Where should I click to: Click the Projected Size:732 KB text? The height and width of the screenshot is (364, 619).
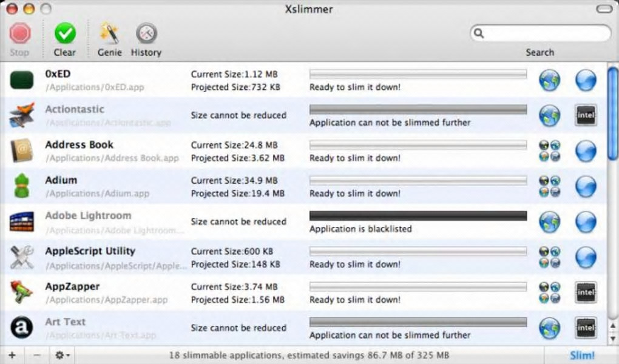pyautogui.click(x=235, y=87)
